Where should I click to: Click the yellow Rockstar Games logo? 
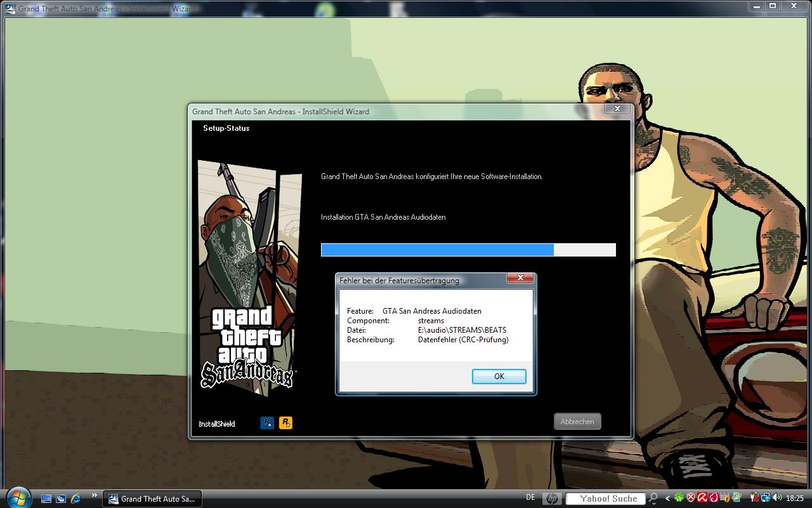tap(286, 422)
